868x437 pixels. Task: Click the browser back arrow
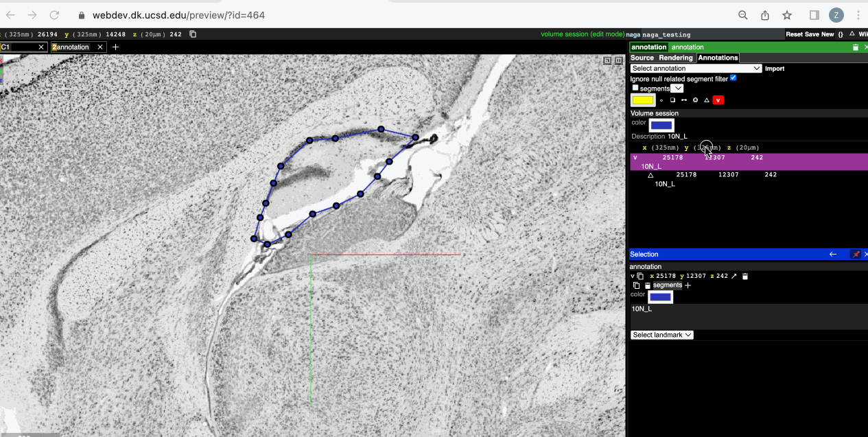12,15
